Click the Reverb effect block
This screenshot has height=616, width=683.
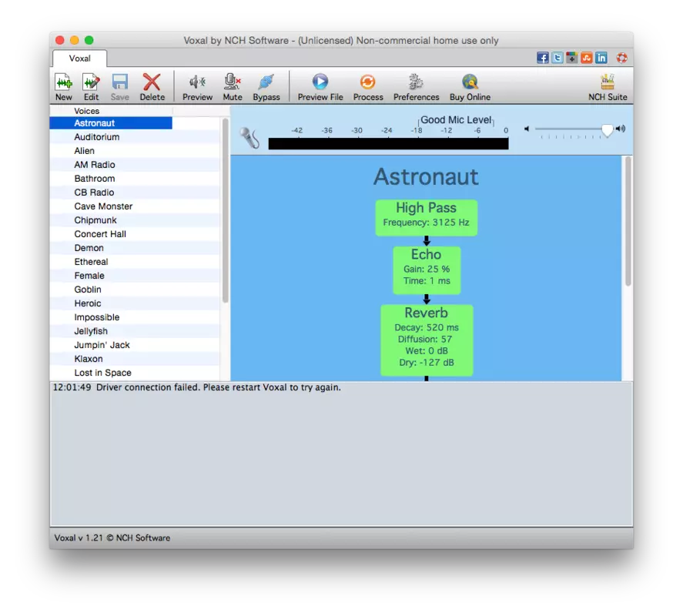pos(427,340)
